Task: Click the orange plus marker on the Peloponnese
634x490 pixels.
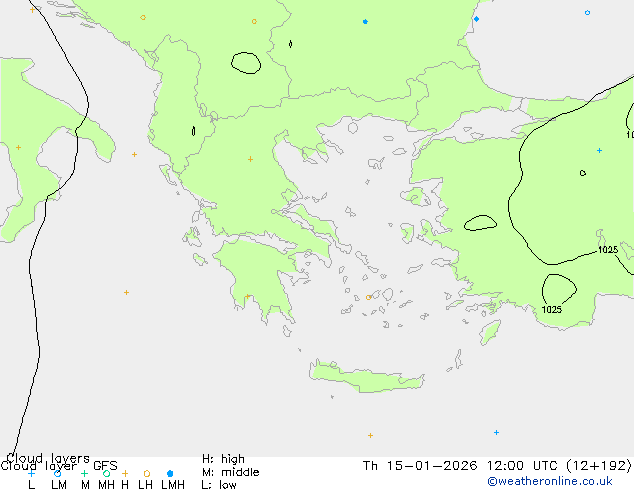Action: [x=247, y=297]
